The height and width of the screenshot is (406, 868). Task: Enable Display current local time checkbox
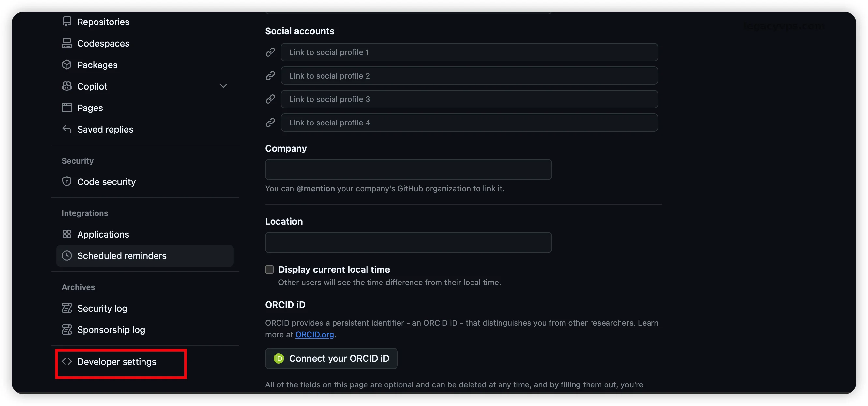(x=269, y=269)
